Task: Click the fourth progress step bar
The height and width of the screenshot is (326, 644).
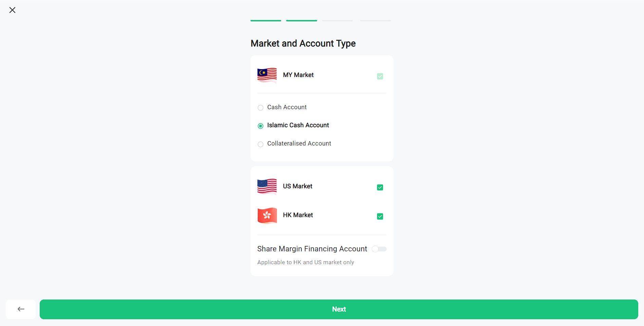Action: click(375, 21)
